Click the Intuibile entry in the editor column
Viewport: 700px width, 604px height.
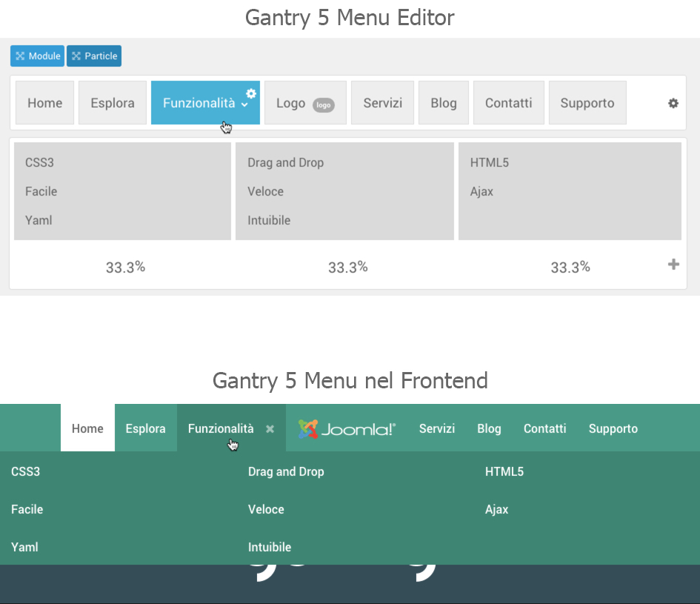coord(269,220)
